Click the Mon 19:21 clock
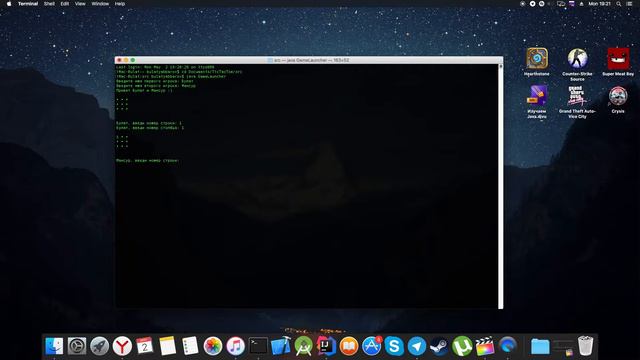640x360 pixels. pos(599,4)
